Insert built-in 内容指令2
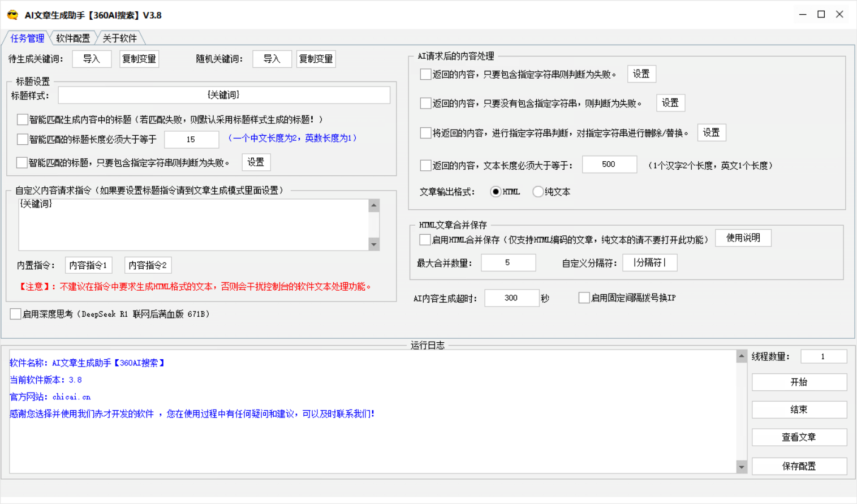The height and width of the screenshot is (504, 857). coord(148,265)
